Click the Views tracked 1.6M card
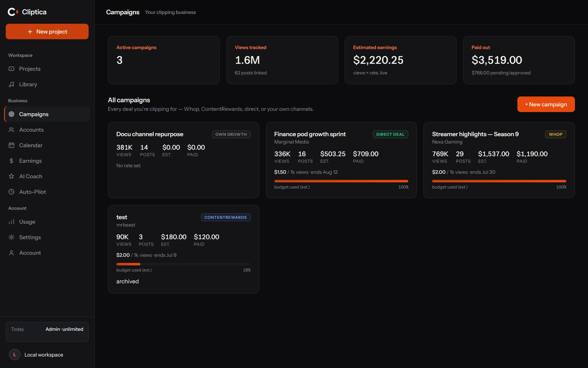588x368 pixels. [x=282, y=60]
